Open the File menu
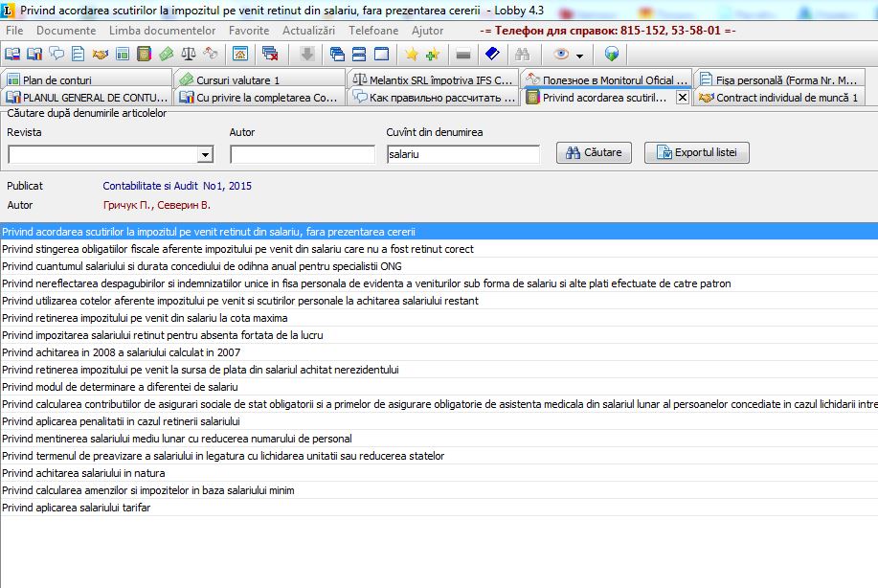This screenshot has height=588, width=878. [14, 31]
